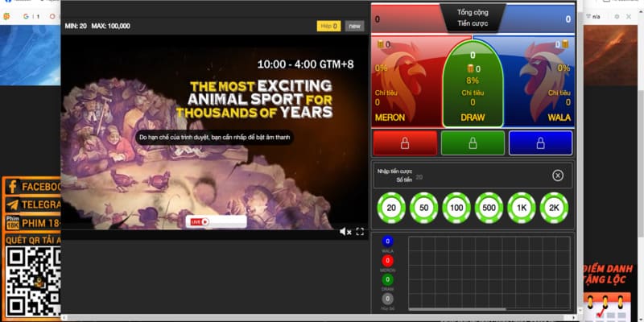Screen dimensions: 644x322
Task: Select the 20 betting chip
Action: 391,208
